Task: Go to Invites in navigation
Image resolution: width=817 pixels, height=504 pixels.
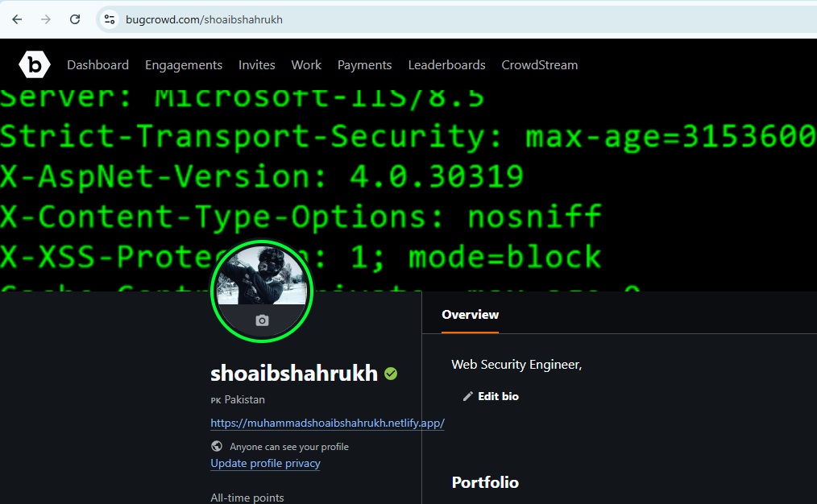Action: (257, 65)
